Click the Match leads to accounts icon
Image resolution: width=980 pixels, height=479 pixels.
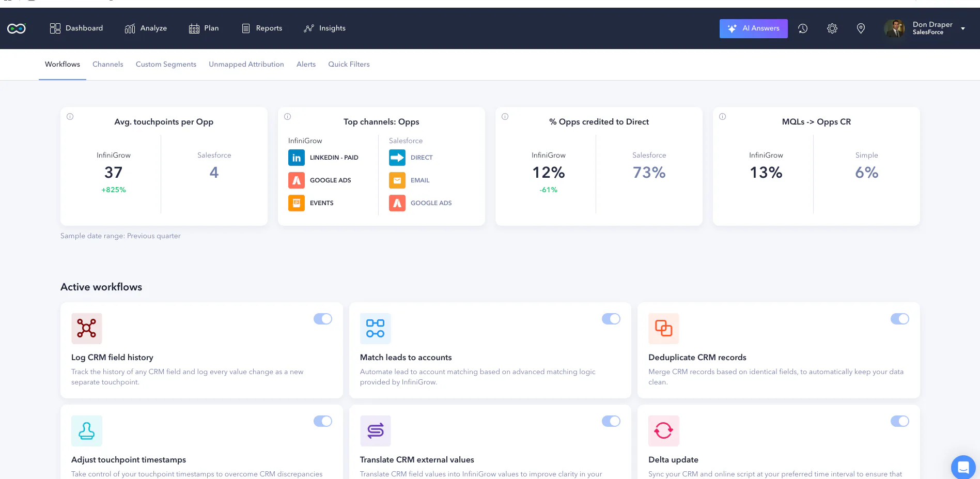pyautogui.click(x=376, y=329)
